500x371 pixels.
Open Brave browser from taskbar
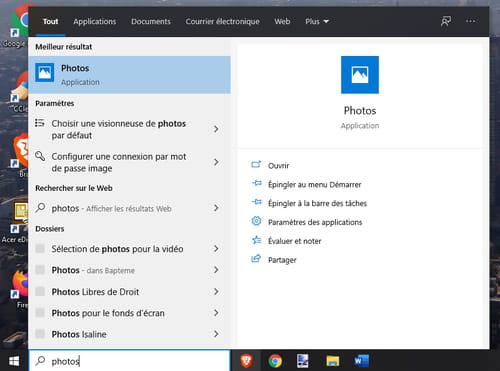pyautogui.click(x=246, y=361)
